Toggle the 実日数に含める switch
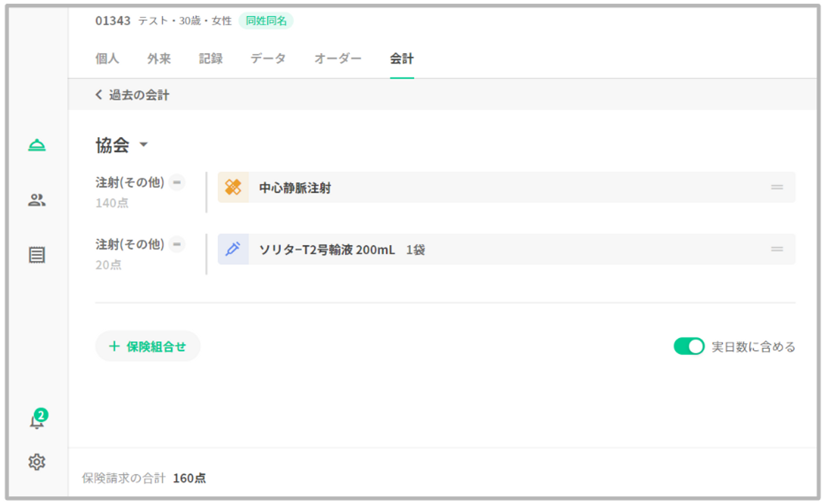The width and height of the screenshot is (827, 504). click(688, 346)
